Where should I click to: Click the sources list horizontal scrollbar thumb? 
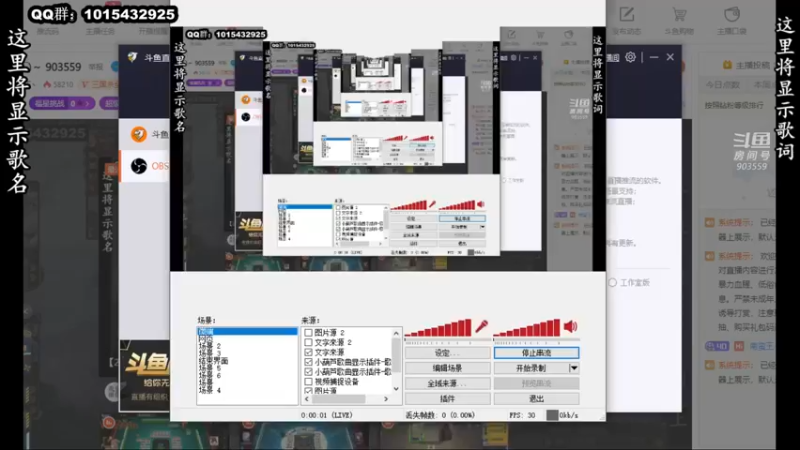[339, 398]
